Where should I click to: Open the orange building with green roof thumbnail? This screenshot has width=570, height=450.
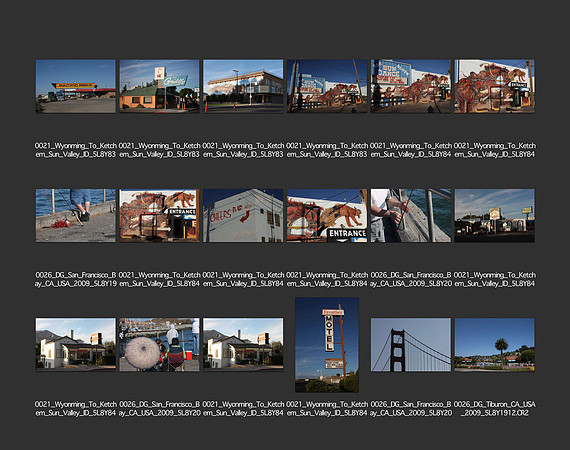(x=159, y=86)
